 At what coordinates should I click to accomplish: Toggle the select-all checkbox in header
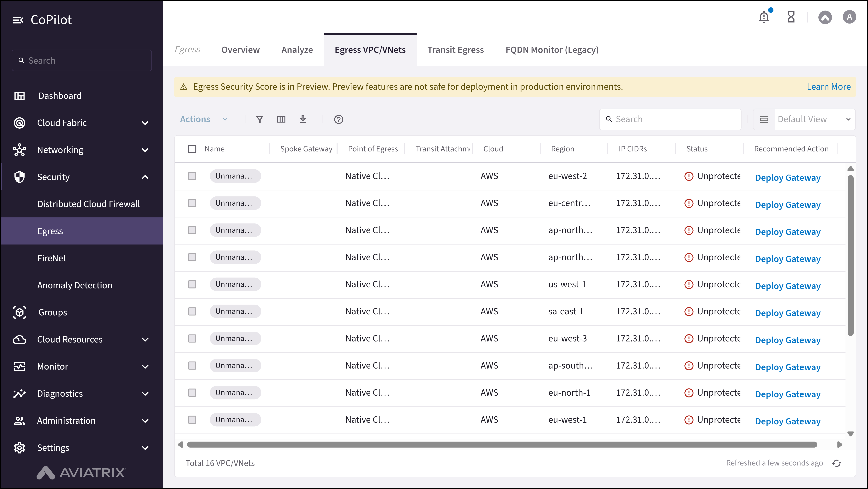192,149
